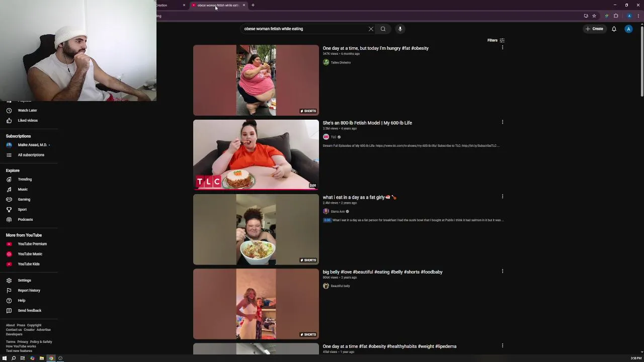
Task: Open title 'what i eat in a day as a fat girly'
Action: 359,197
